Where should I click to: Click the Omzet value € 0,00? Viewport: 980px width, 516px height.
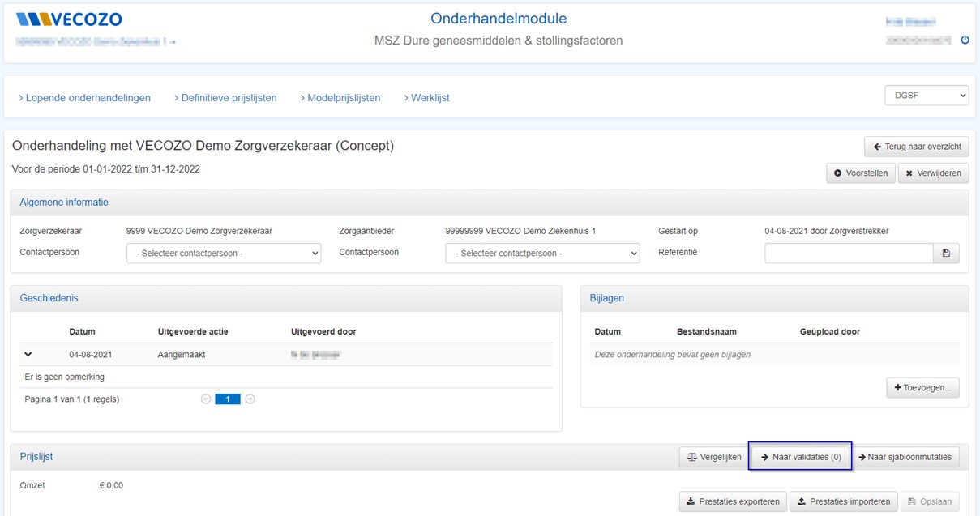click(111, 485)
